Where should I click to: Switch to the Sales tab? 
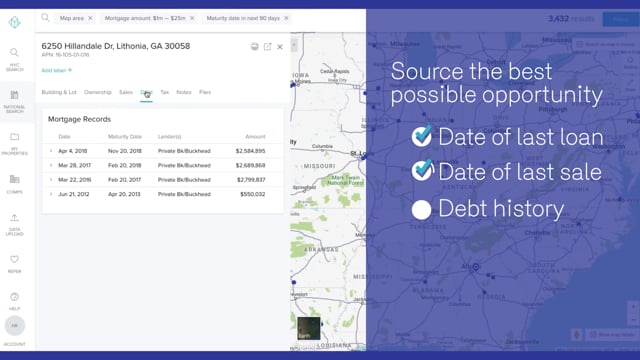click(126, 92)
